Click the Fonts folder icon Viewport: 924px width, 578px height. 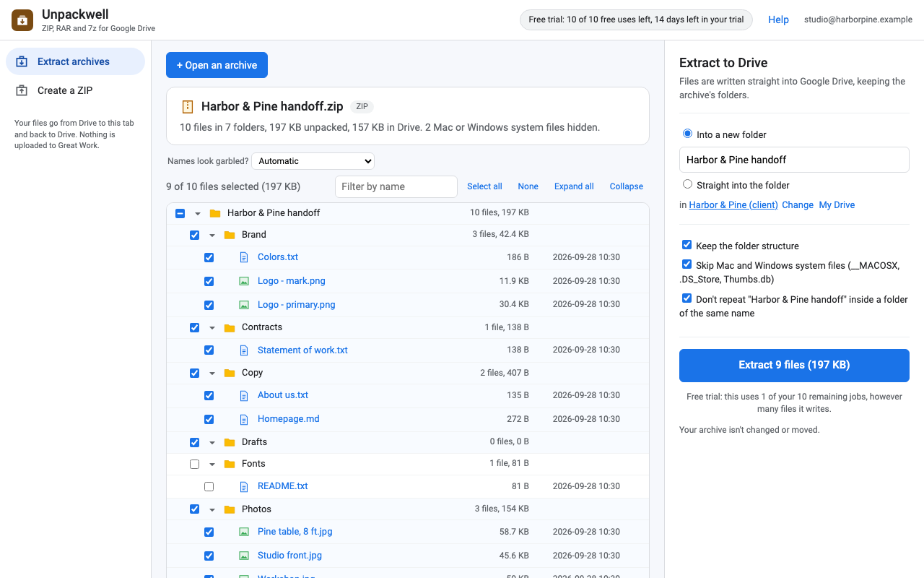tap(230, 464)
